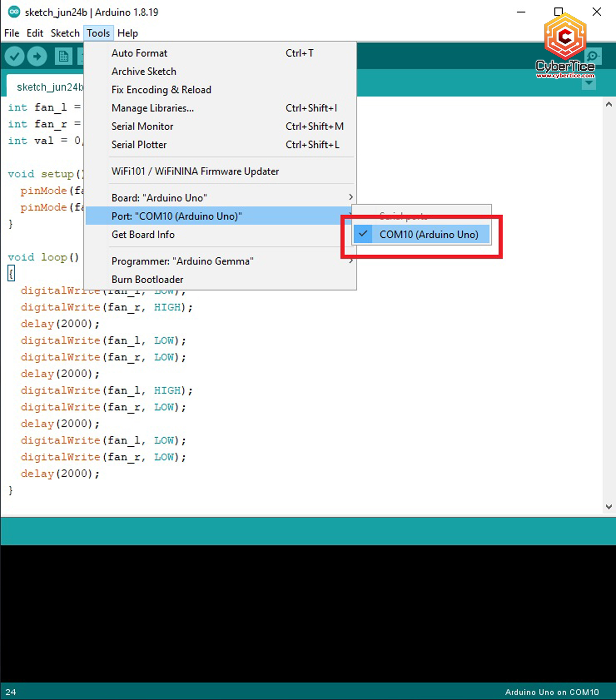
Task: Click the CyberTice logo watermark
Action: (565, 46)
